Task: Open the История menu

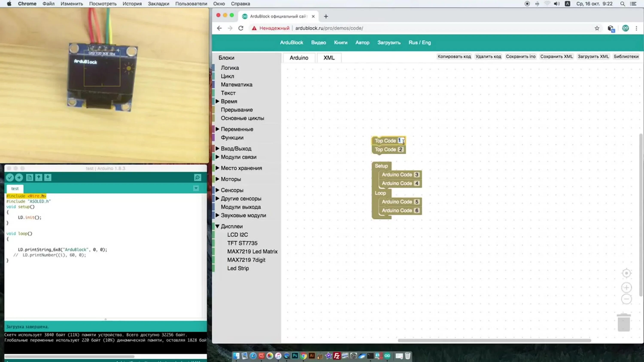Action: 132,4
